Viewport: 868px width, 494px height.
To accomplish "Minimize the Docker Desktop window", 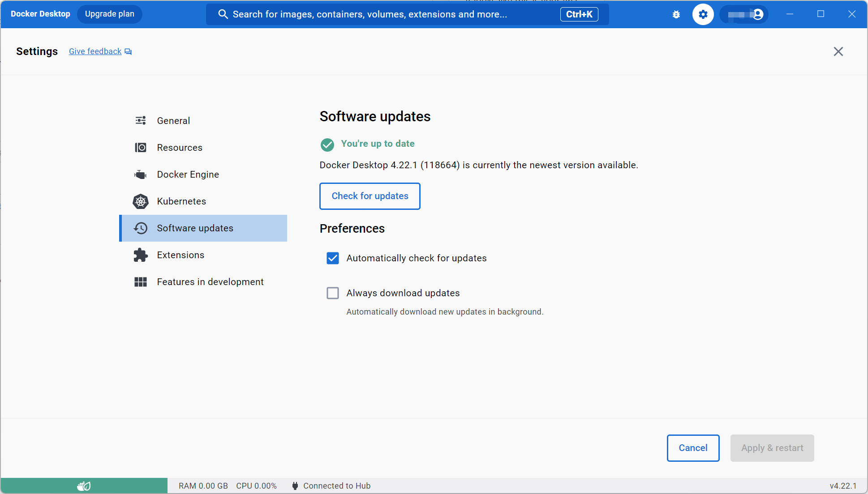I will pyautogui.click(x=790, y=14).
